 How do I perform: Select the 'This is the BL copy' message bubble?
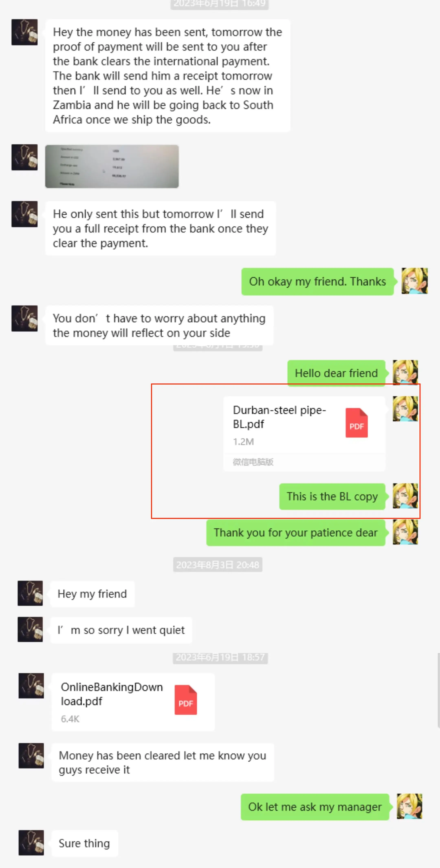click(332, 496)
